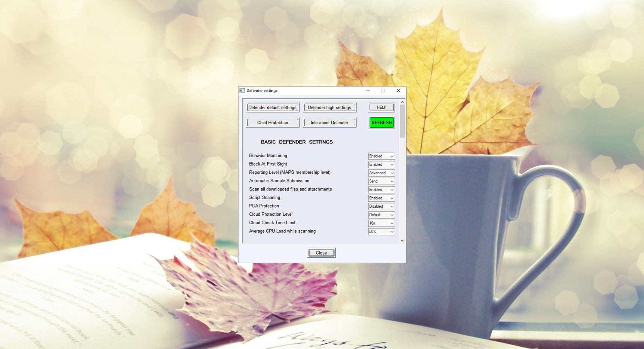Open Average CPU Load dropdown

pyautogui.click(x=381, y=232)
